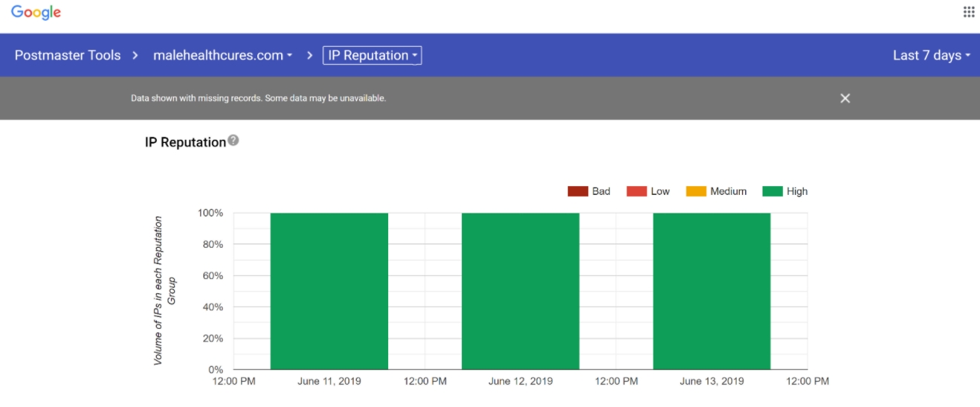980x407 pixels.
Task: Click the breadcrumb chevron after Postmaster Tools
Action: 135,55
